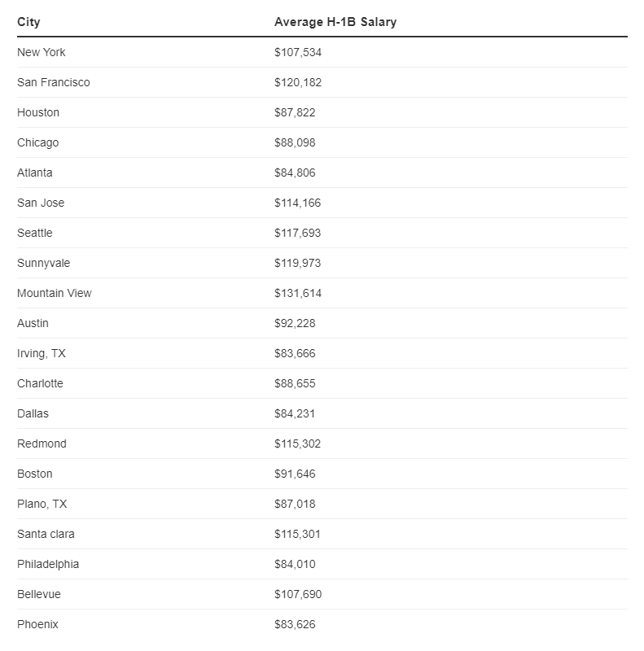The width and height of the screenshot is (644, 651).
Task: Select the Dallas city name
Action: 33,413
